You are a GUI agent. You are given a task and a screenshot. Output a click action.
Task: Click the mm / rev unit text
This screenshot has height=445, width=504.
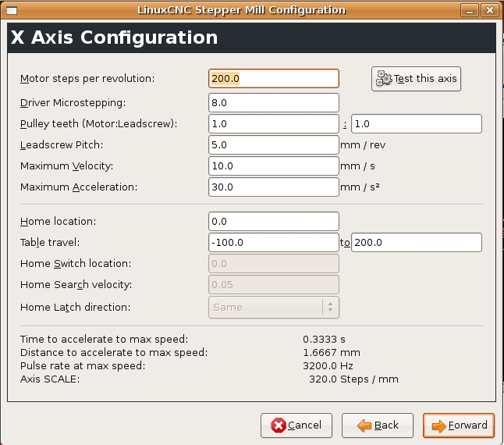363,145
